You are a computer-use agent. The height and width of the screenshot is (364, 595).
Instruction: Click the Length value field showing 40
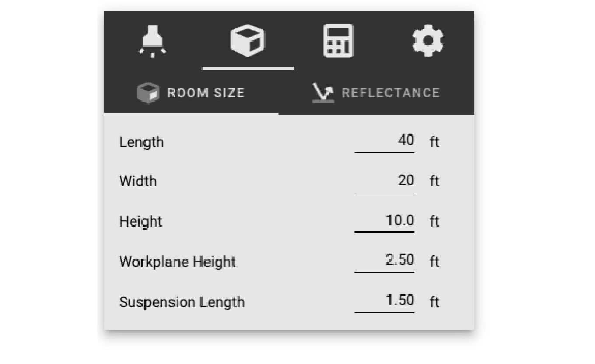pyautogui.click(x=384, y=142)
